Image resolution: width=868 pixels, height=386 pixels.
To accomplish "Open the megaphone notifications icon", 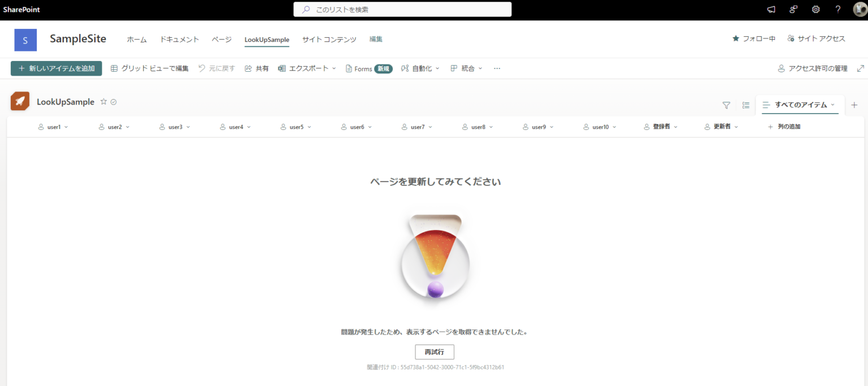I will coord(771,10).
